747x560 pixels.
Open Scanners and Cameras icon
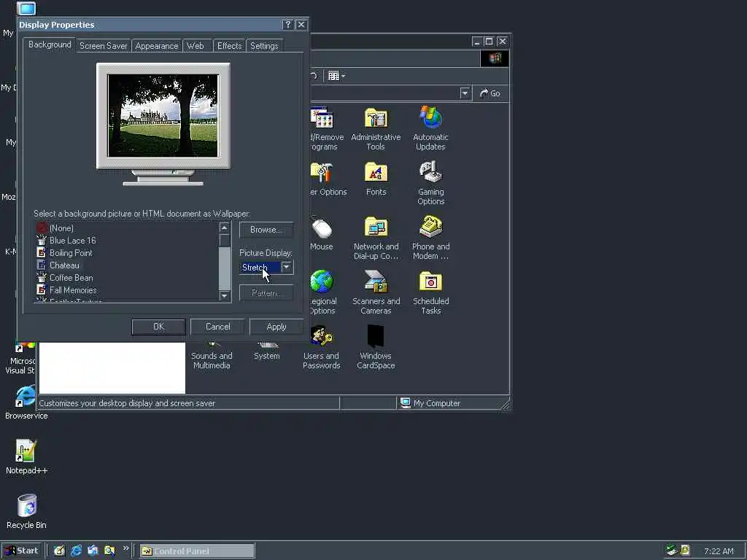click(x=376, y=292)
